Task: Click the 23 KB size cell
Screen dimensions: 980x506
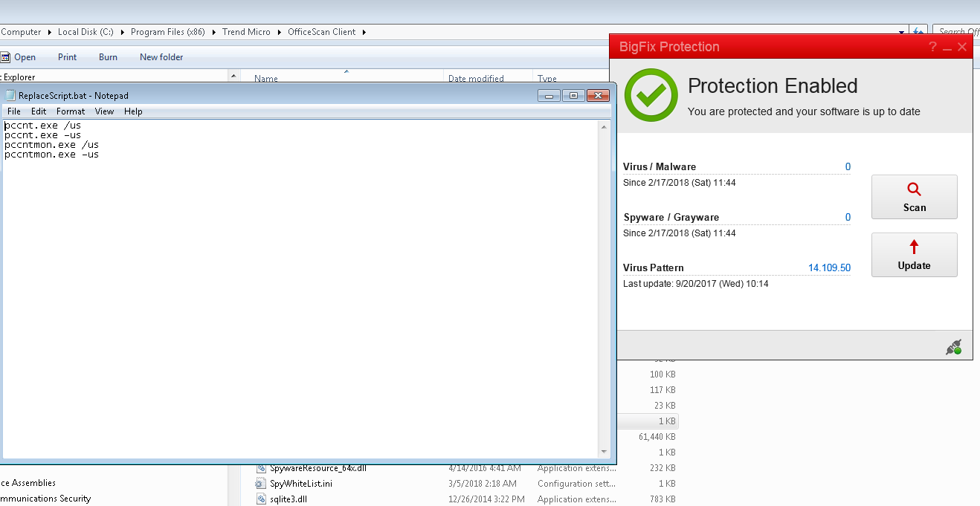Action: [x=665, y=406]
